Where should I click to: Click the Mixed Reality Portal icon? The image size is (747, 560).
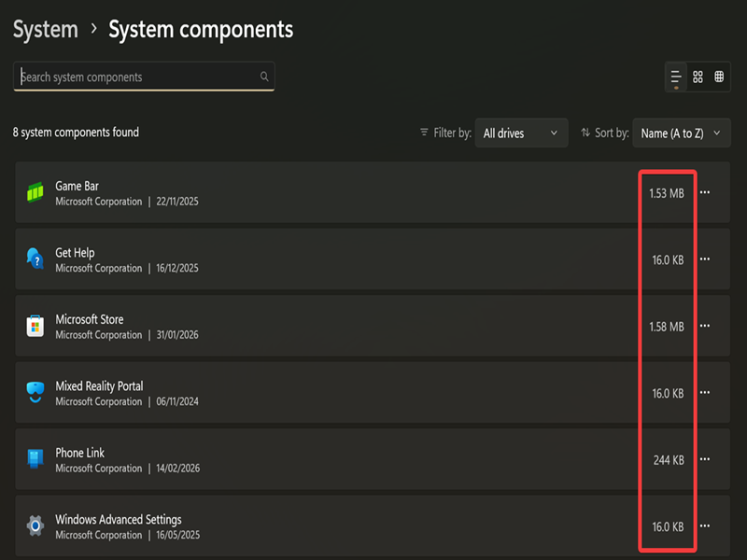point(35,392)
